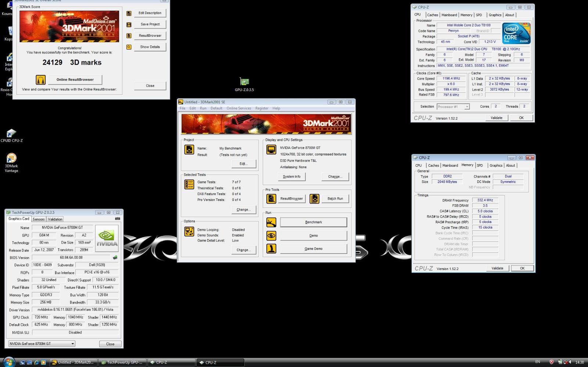Click the Game Demo button
Viewport: 588px width, 367px height.
tap(313, 249)
